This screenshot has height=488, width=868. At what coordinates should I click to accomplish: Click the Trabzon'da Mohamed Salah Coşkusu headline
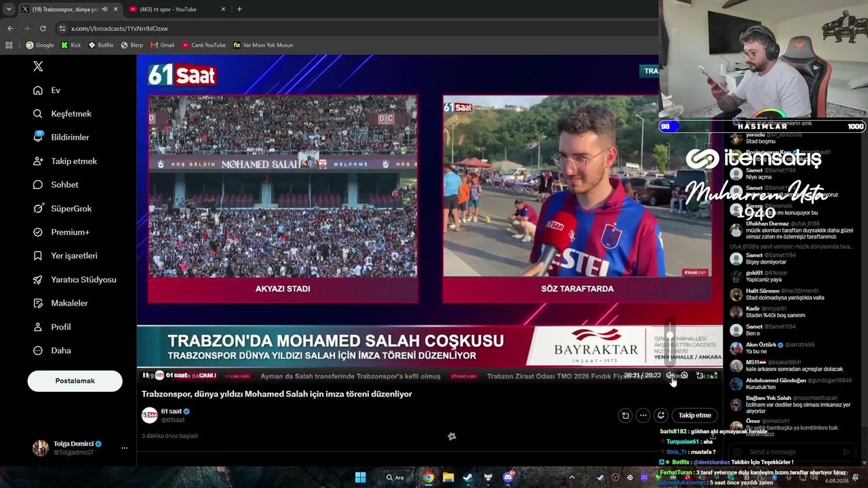click(x=336, y=340)
